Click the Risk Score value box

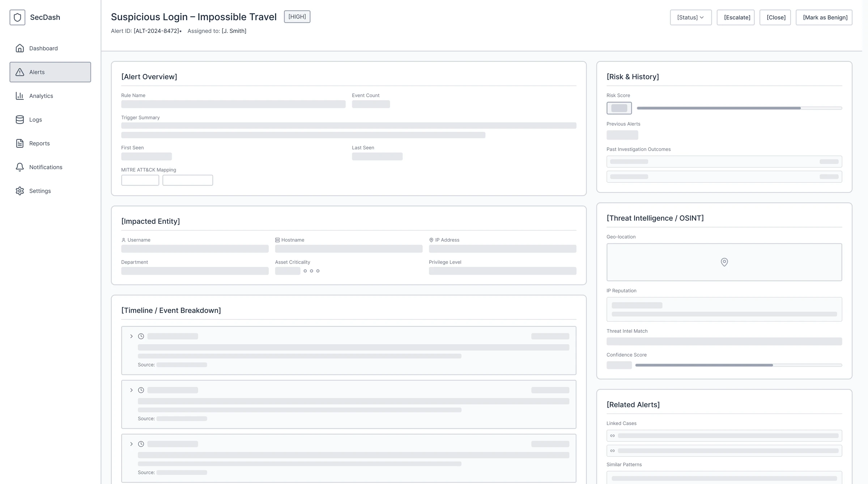pos(619,108)
